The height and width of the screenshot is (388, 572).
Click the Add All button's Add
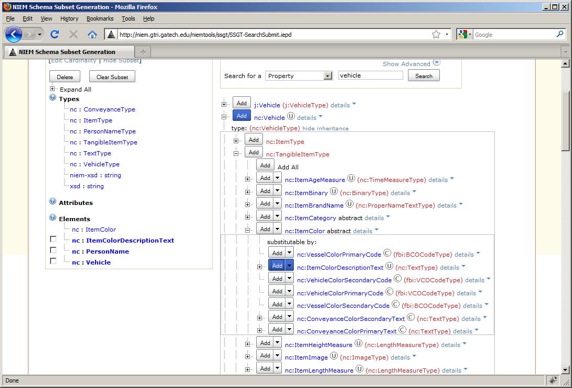click(265, 166)
